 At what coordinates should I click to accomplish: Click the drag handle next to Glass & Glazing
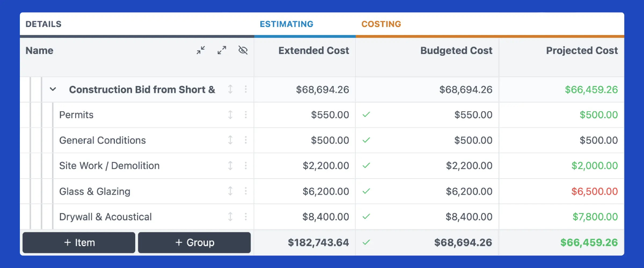tap(230, 191)
